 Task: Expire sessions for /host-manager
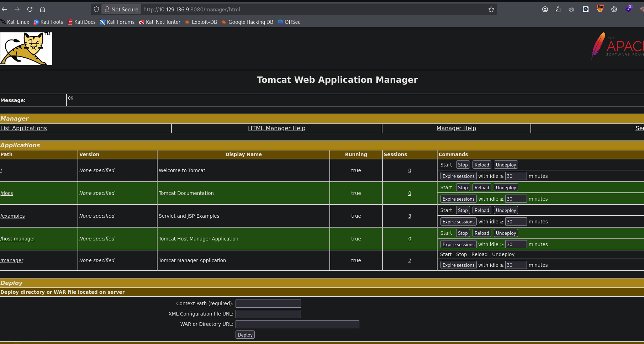click(x=458, y=244)
